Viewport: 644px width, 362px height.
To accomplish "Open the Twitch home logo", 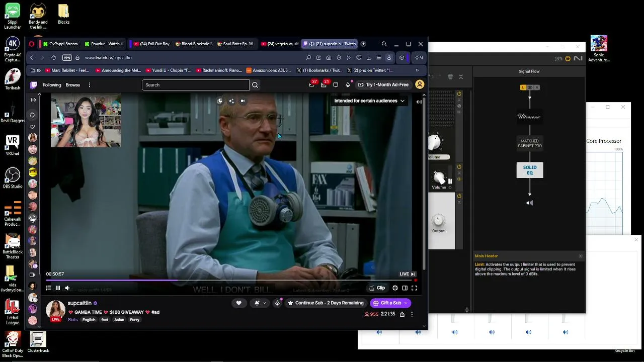I will [x=34, y=85].
